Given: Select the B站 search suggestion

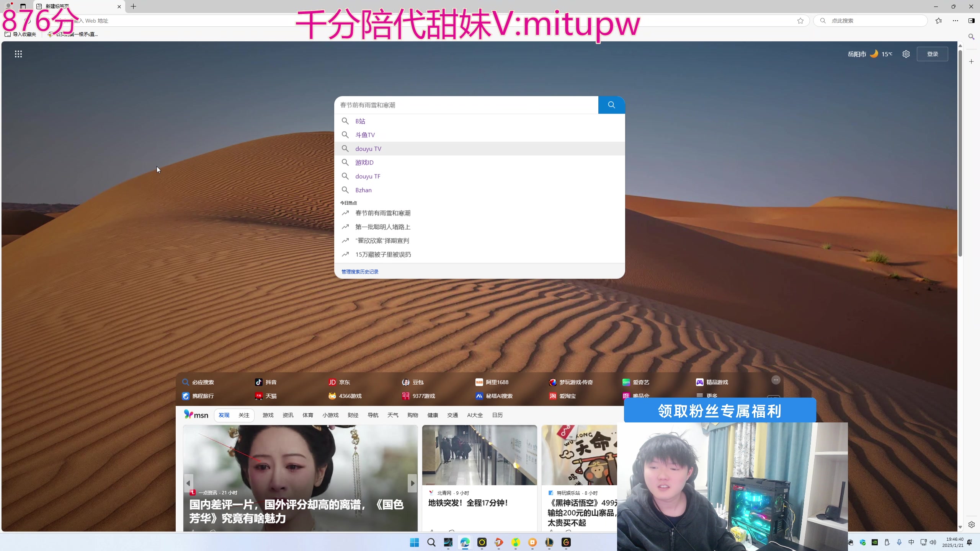Looking at the screenshot, I should (x=479, y=121).
